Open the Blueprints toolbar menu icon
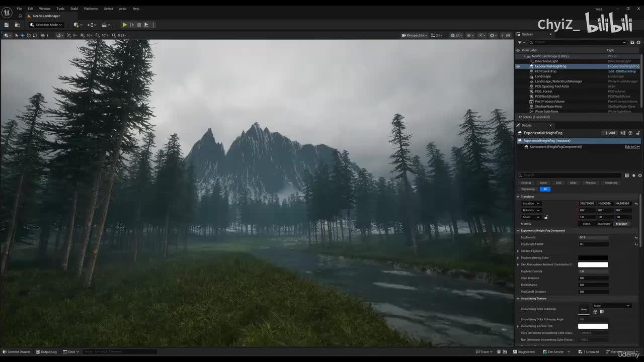 [92, 25]
